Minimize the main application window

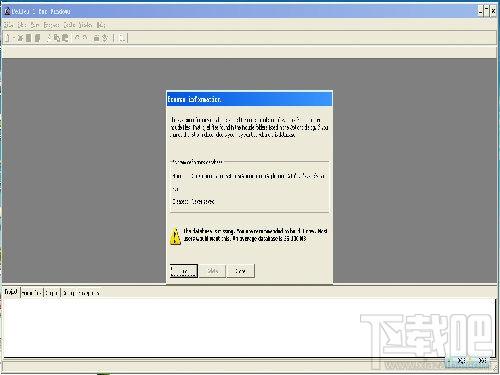pyautogui.click(x=480, y=11)
